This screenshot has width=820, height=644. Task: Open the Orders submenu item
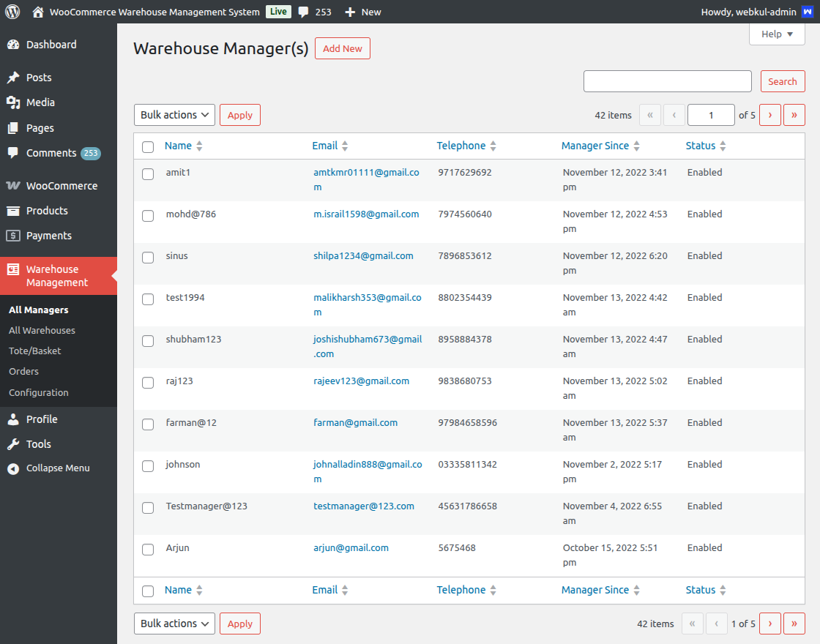pyautogui.click(x=23, y=371)
